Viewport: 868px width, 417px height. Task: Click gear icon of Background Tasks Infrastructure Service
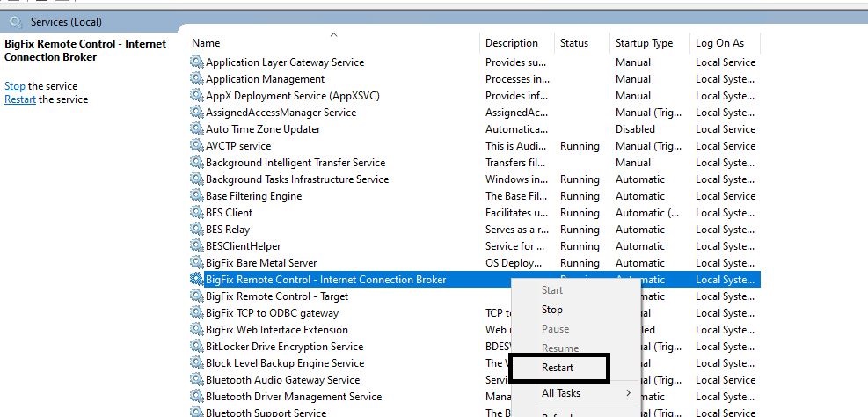click(x=196, y=179)
